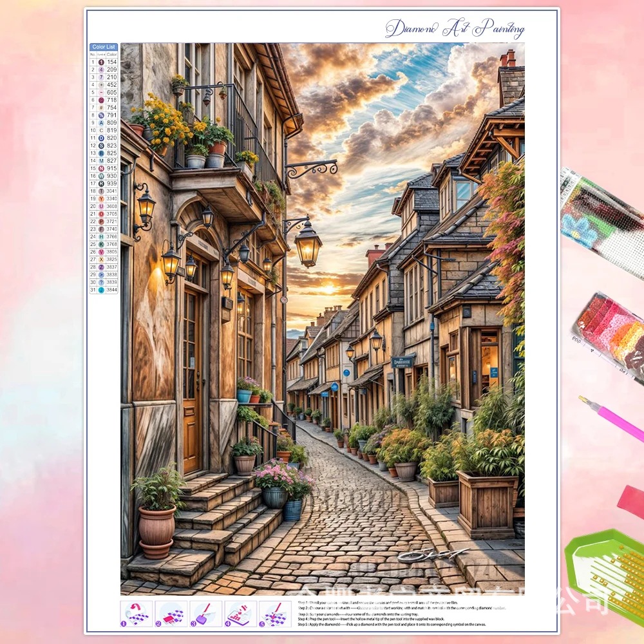Click color code 819 in the list
The width and height of the screenshot is (644, 644).
tap(111, 130)
